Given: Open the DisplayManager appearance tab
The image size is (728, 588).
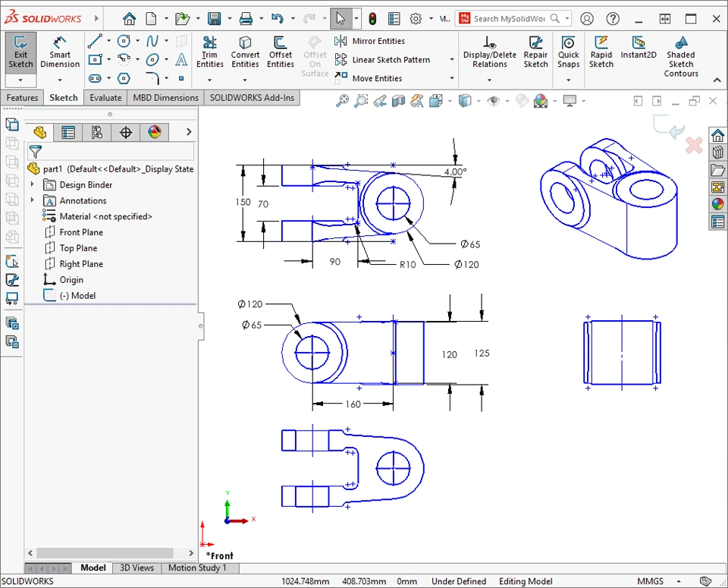Looking at the screenshot, I should (x=155, y=133).
